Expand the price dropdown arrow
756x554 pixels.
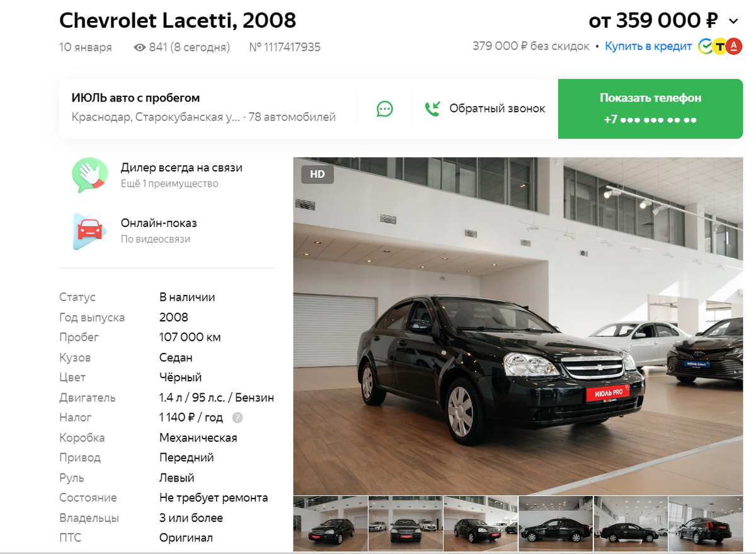coord(733,21)
